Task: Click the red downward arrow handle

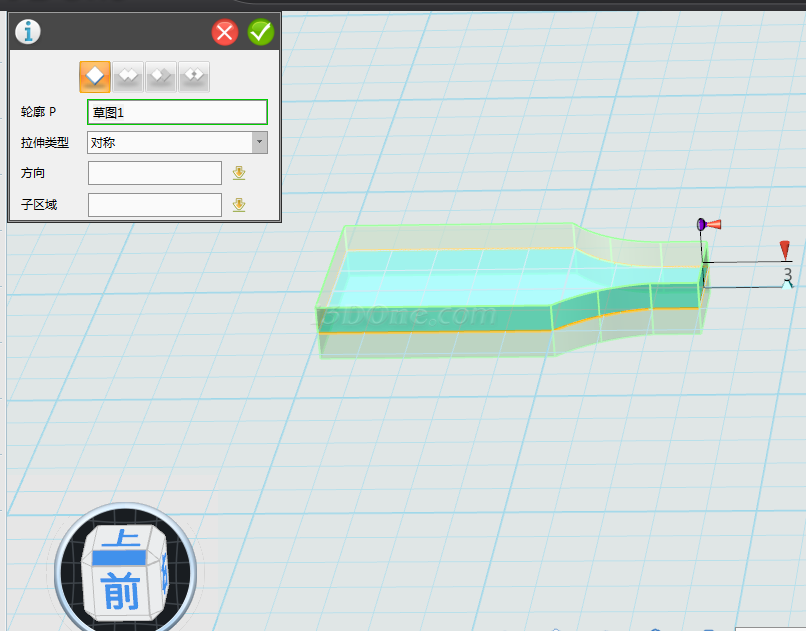Action: click(785, 249)
